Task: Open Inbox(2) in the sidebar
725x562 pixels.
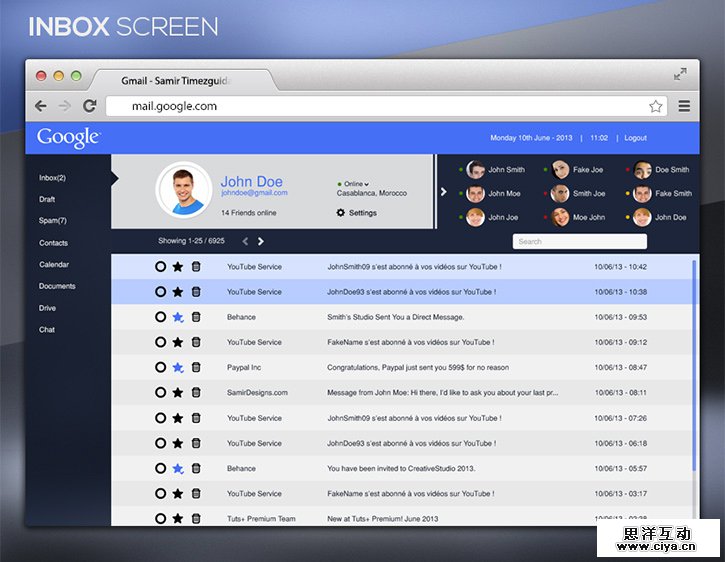Action: pyautogui.click(x=52, y=178)
